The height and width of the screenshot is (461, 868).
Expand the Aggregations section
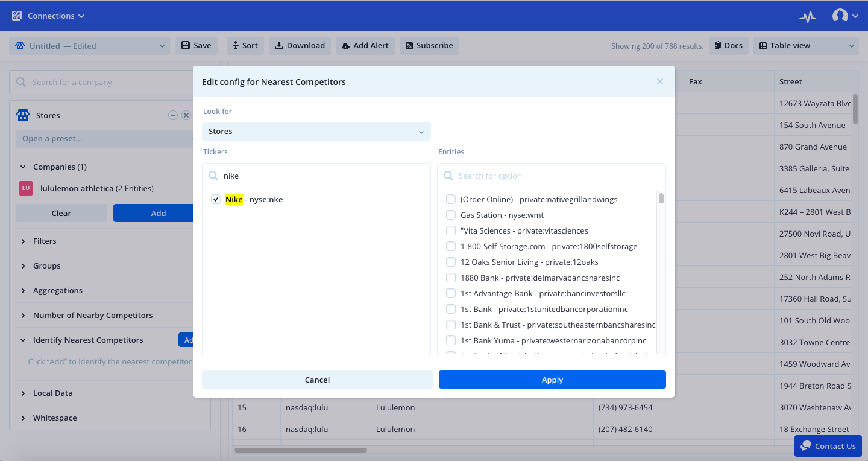pos(23,290)
